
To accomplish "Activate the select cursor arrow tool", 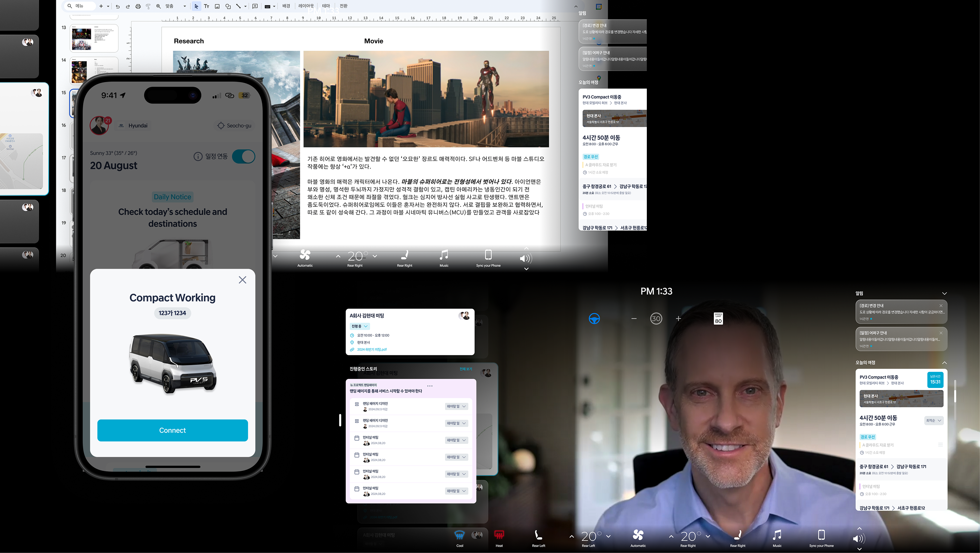I will [x=196, y=6].
